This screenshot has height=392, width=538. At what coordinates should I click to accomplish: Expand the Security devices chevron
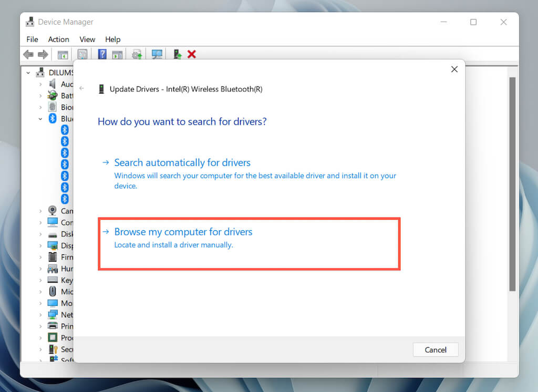click(40, 349)
